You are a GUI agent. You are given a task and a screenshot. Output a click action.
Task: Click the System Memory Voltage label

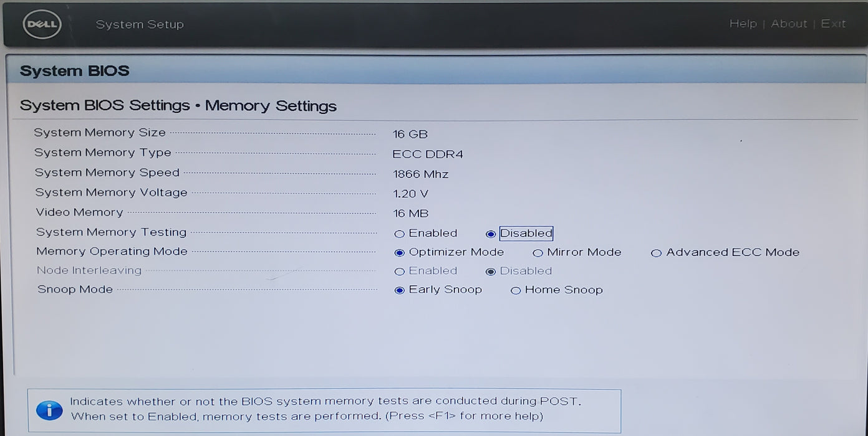(x=111, y=192)
